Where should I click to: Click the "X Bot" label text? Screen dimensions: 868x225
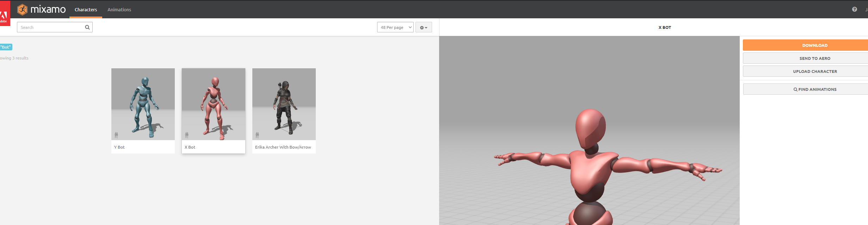click(190, 147)
